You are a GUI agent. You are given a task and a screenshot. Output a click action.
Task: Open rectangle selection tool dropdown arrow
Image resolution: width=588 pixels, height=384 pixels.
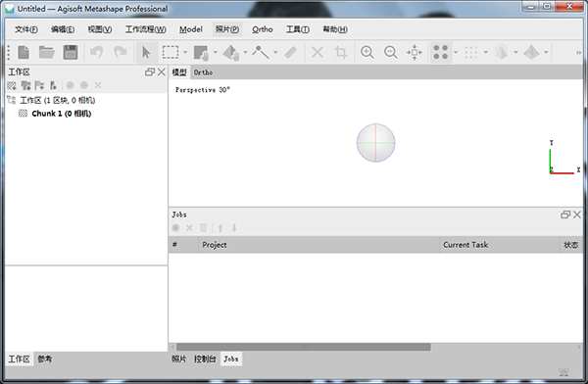pos(185,52)
